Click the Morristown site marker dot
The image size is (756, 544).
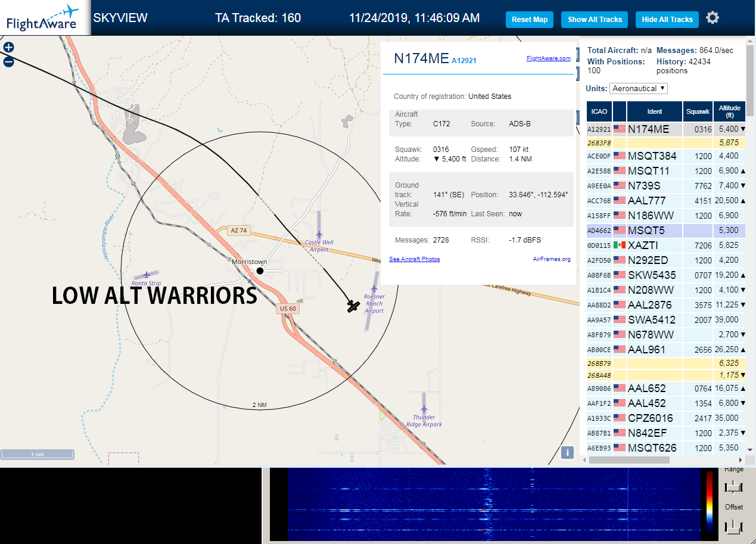pyautogui.click(x=260, y=271)
